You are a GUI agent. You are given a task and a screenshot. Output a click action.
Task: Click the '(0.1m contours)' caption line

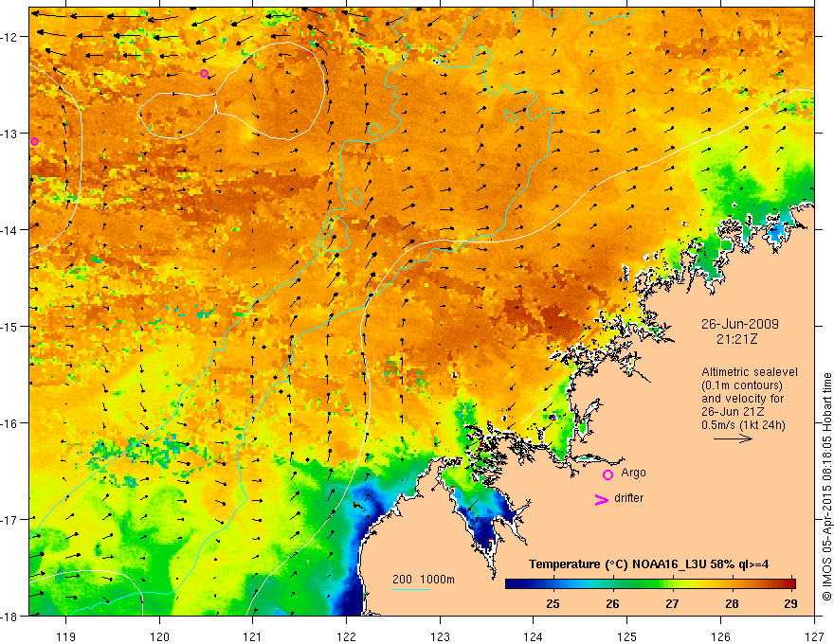742,385
